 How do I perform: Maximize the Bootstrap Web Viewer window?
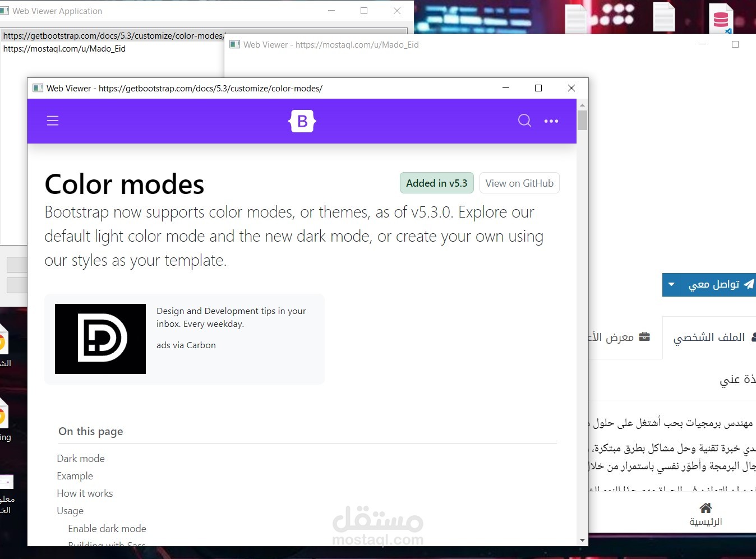[x=538, y=88]
